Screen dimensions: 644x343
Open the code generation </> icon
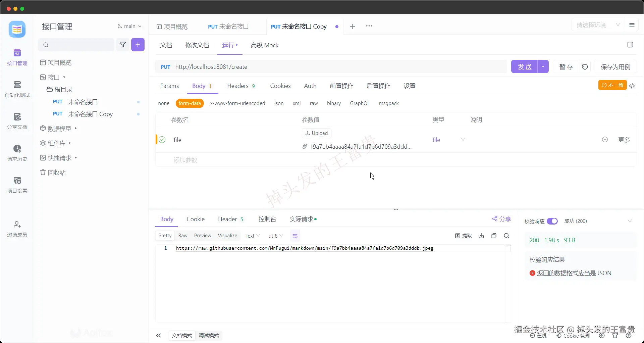pyautogui.click(x=632, y=86)
